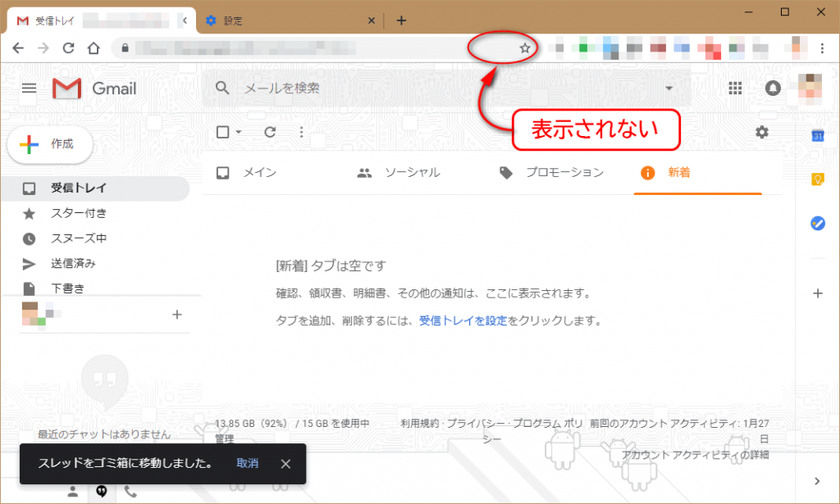Open the more actions three-dot menu

301,132
